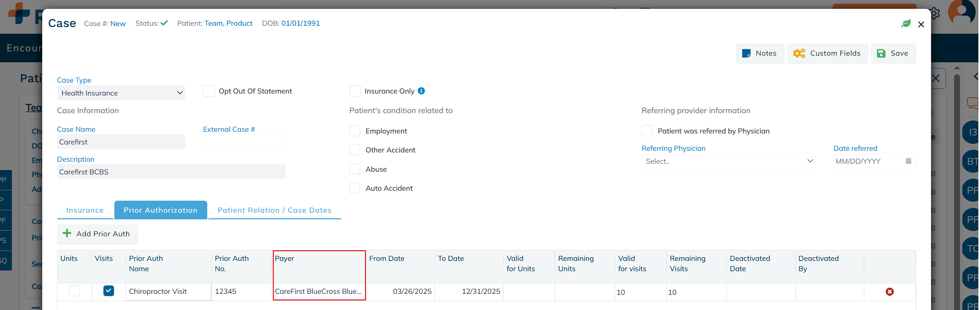980x310 pixels.
Task: Save the case
Action: coord(893,53)
